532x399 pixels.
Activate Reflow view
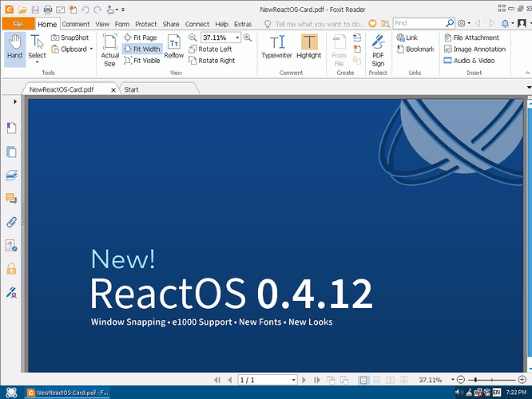tap(173, 47)
